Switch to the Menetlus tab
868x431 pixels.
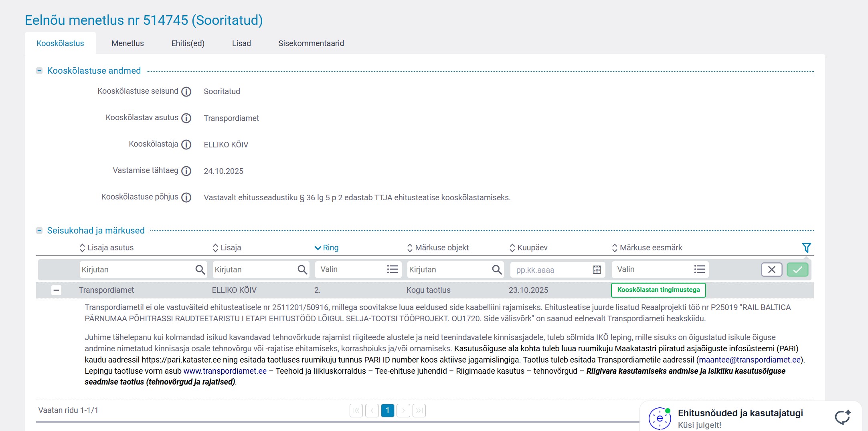[127, 43]
